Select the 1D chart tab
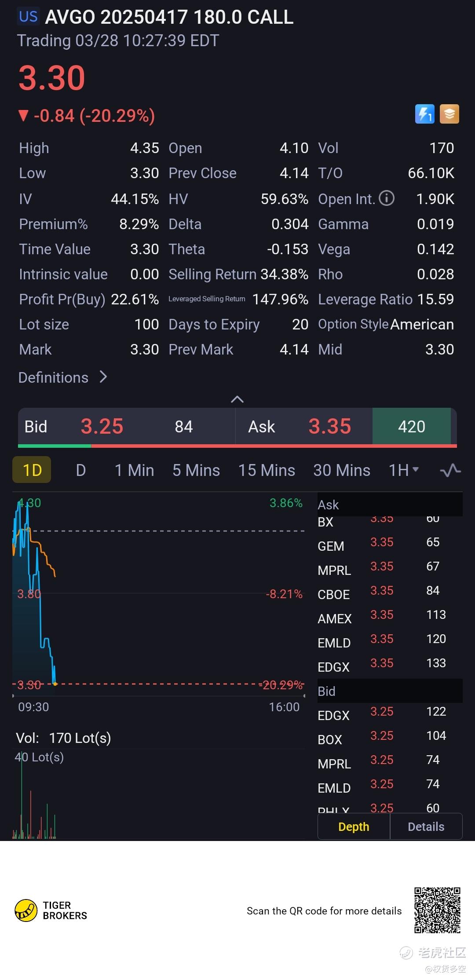This screenshot has height=980, width=475. pos(32,470)
